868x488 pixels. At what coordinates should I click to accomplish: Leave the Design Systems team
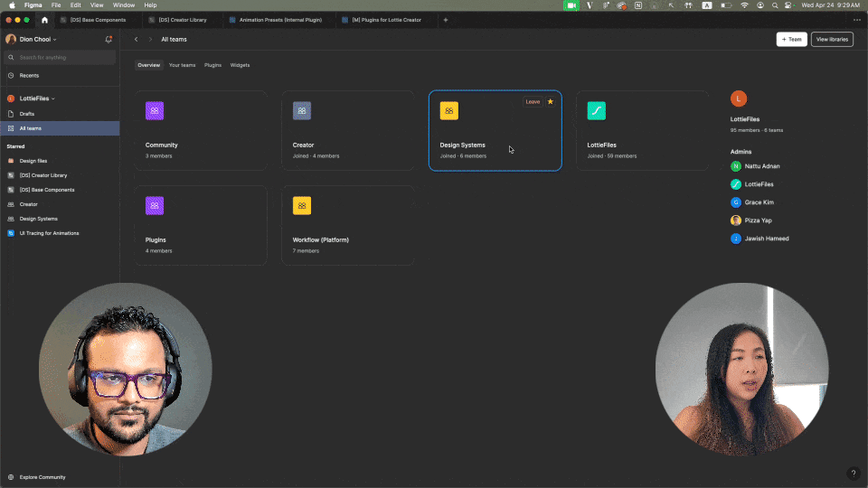pyautogui.click(x=533, y=102)
